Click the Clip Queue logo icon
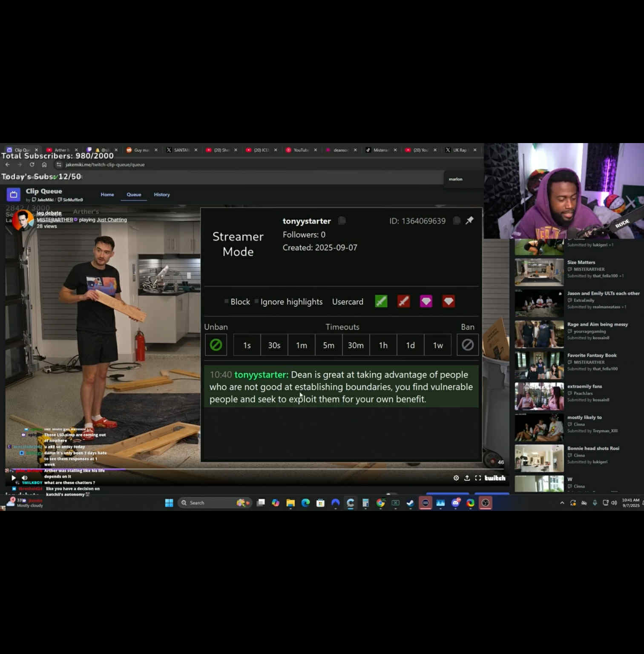The image size is (644, 654). tap(14, 195)
